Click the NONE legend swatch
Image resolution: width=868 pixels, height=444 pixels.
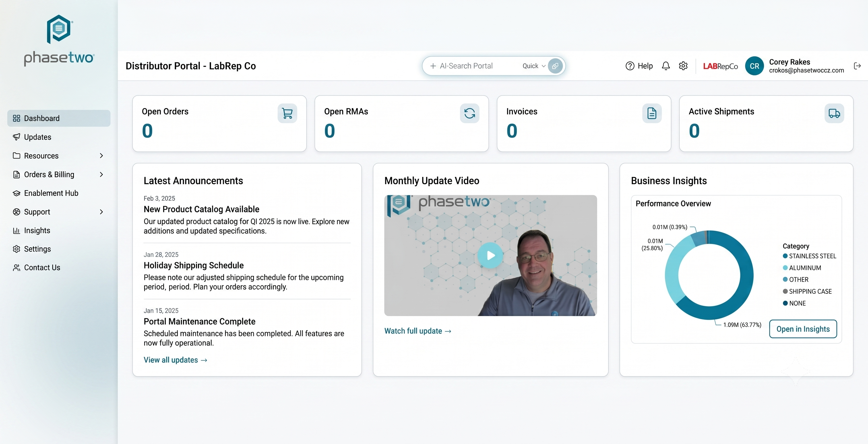pyautogui.click(x=785, y=303)
